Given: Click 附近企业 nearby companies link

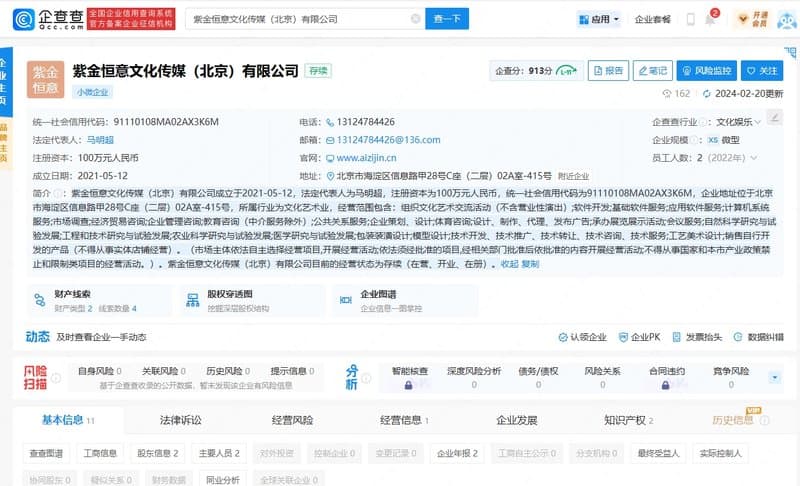Looking at the screenshot, I should click(573, 176).
